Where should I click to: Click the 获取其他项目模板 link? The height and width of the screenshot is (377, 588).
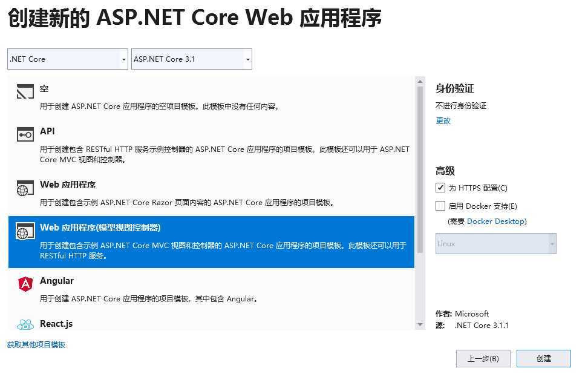coord(36,344)
